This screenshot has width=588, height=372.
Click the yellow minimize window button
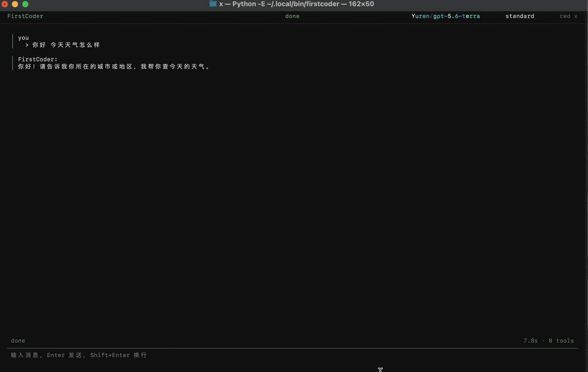click(x=15, y=4)
